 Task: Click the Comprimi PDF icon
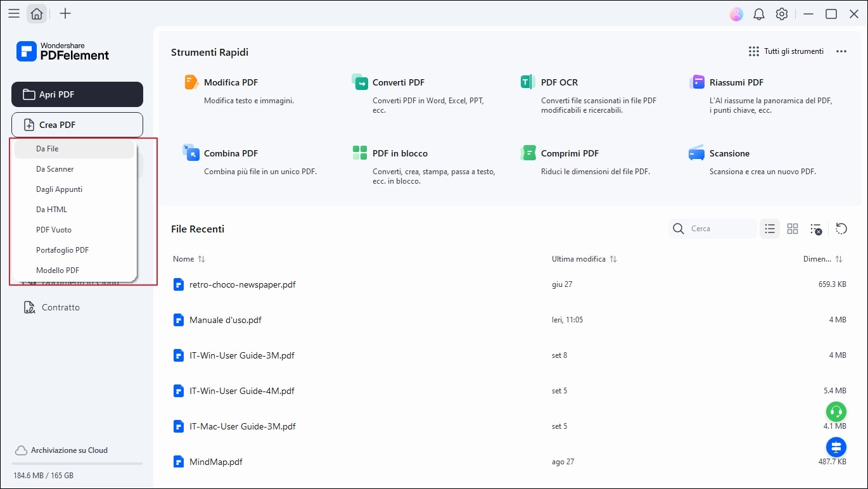point(528,153)
